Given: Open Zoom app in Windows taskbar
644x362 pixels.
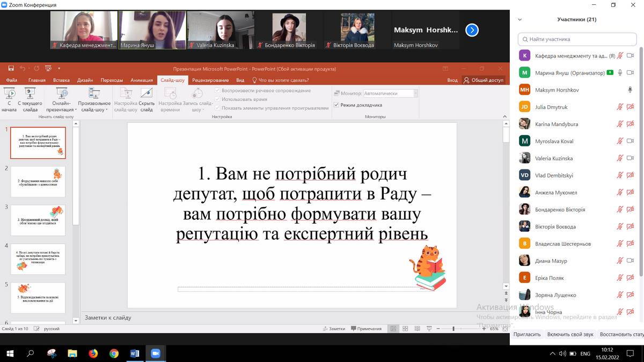Looking at the screenshot, I should (x=156, y=353).
